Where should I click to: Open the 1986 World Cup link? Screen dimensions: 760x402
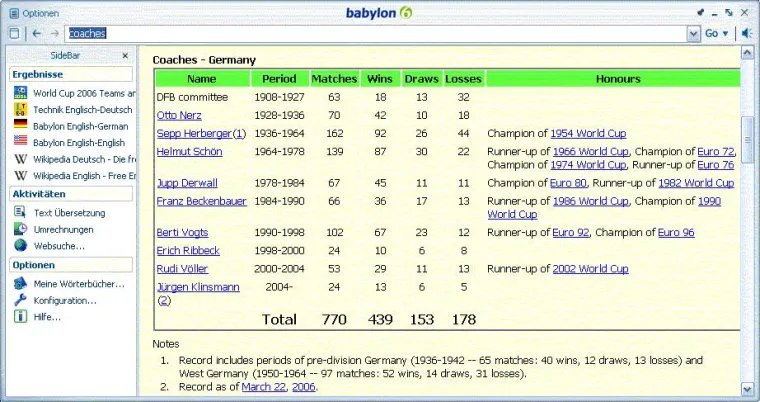591,201
